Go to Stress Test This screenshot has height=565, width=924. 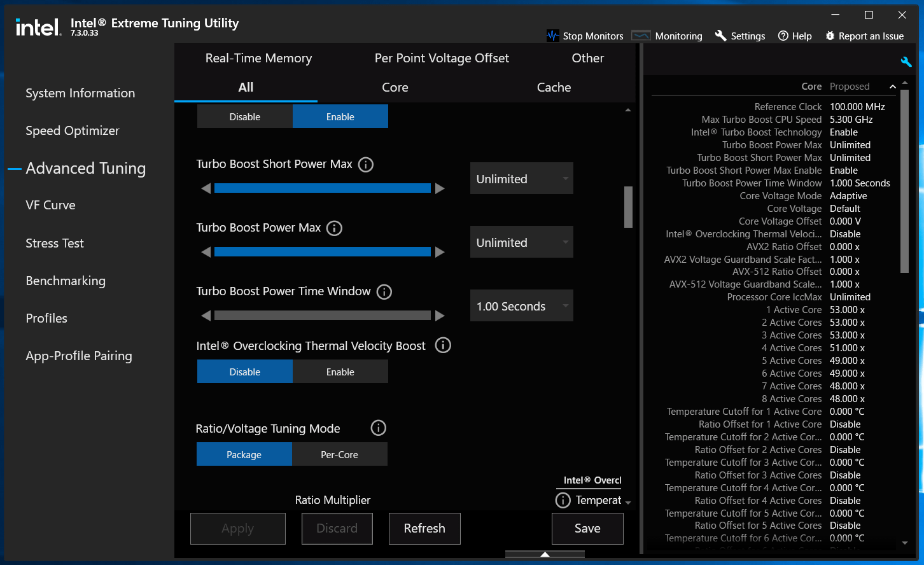55,243
